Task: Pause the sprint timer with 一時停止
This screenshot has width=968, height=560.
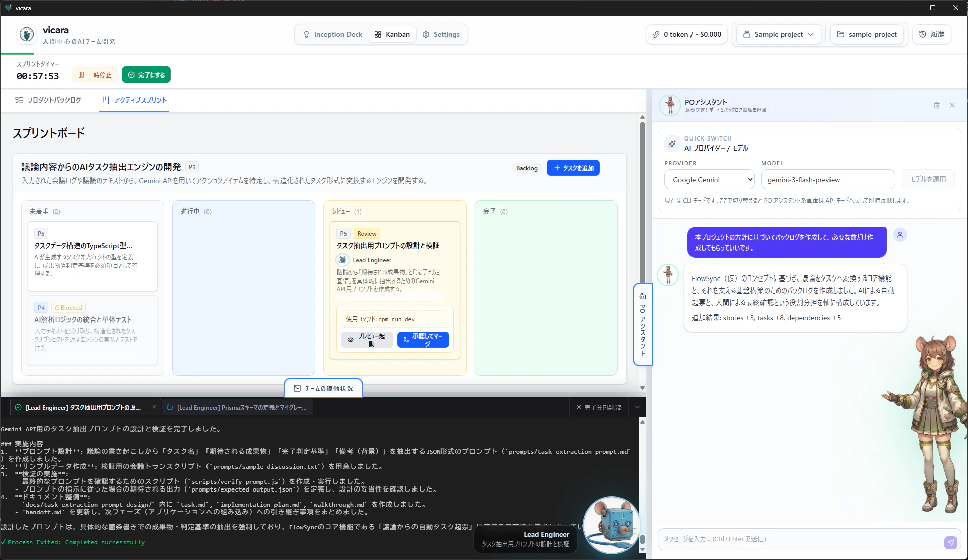Action: (95, 75)
